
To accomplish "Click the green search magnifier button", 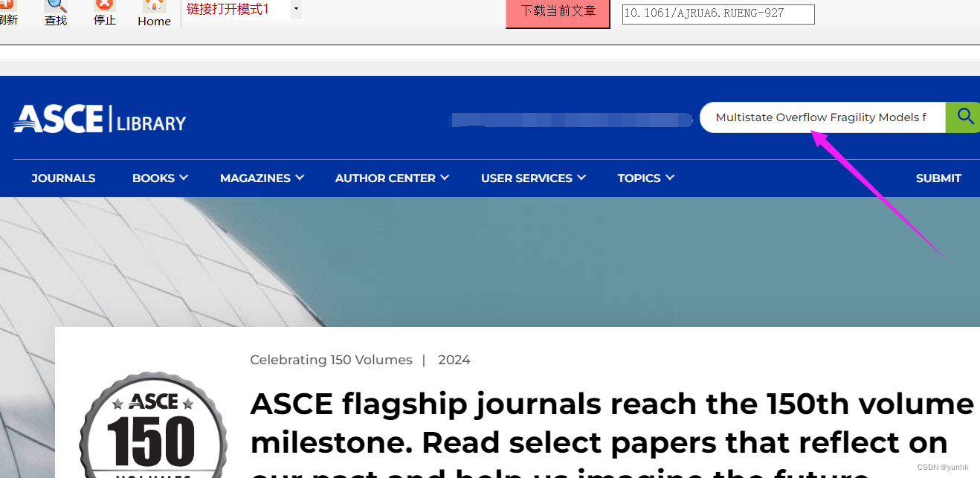I will (963, 117).
